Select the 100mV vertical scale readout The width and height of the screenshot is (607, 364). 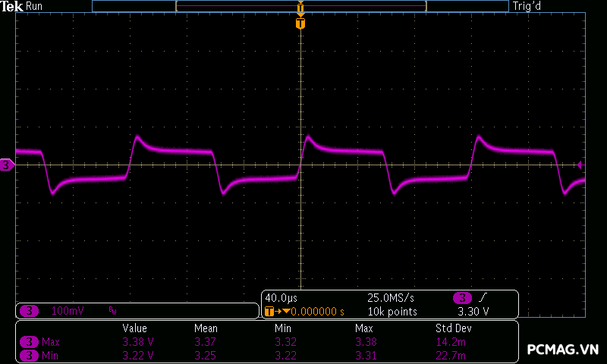tap(68, 311)
